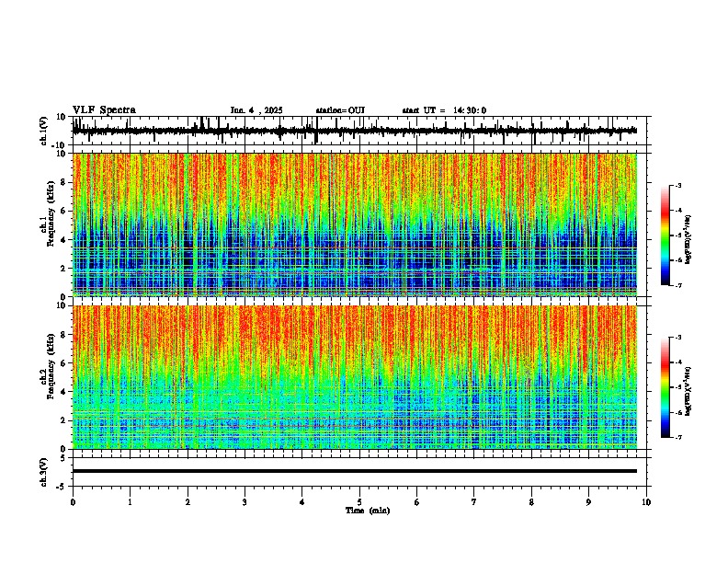Click the ch.1 color scale bar

pos(665,236)
